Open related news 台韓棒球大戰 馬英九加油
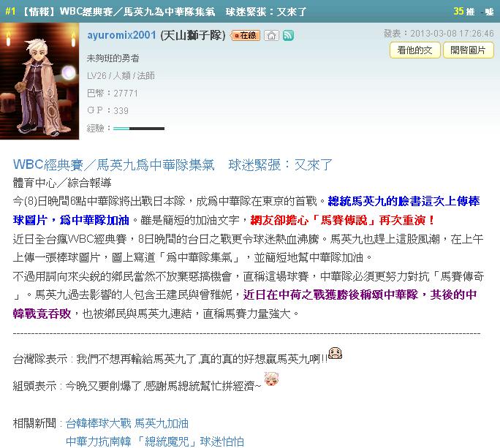 127,423
